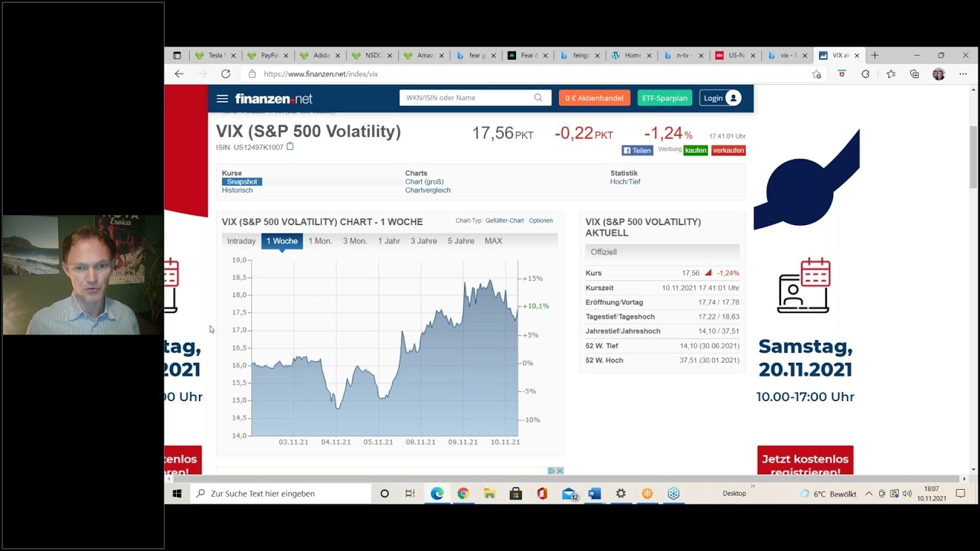
Task: Open the tab actions menu icon
Action: click(x=177, y=55)
